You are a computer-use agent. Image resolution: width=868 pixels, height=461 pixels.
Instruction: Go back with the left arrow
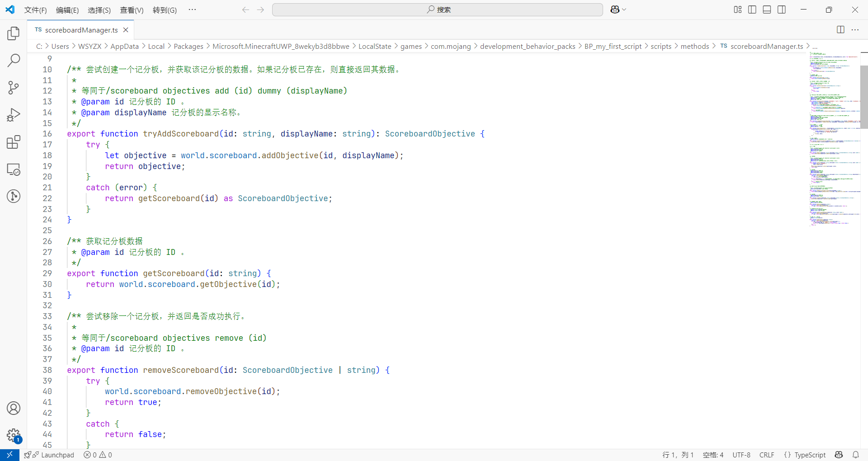(x=245, y=9)
